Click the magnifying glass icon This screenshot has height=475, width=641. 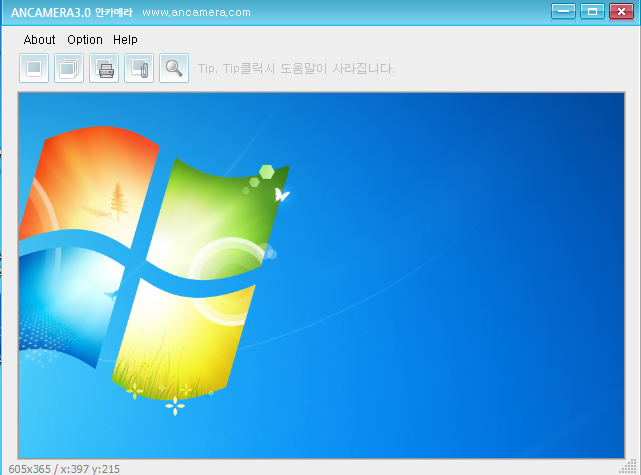click(174, 68)
